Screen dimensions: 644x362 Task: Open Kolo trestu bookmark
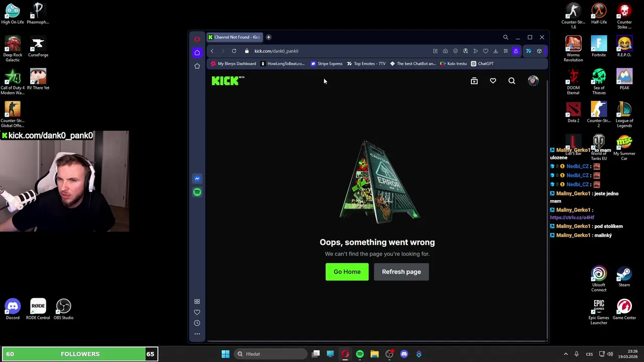tap(453, 64)
